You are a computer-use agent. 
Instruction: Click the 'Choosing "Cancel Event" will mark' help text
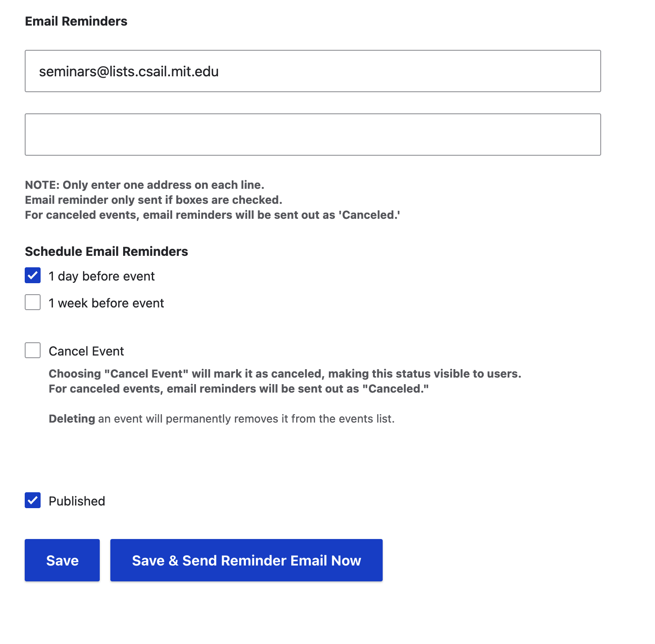[285, 374]
